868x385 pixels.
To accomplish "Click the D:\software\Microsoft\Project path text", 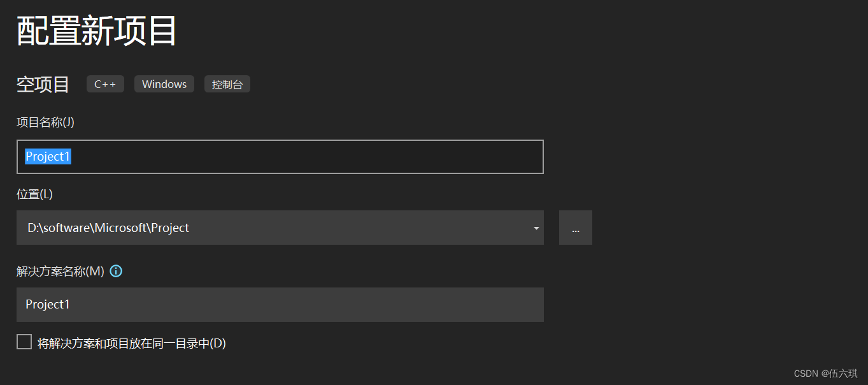I will [108, 228].
